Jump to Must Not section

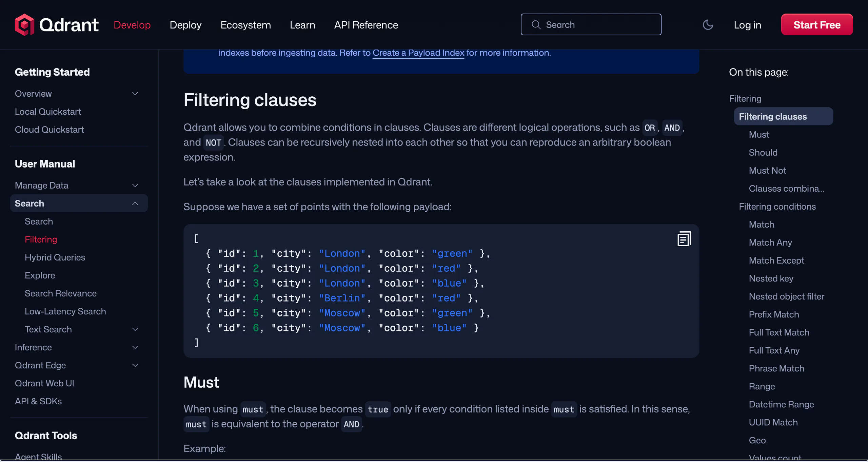pos(767,171)
